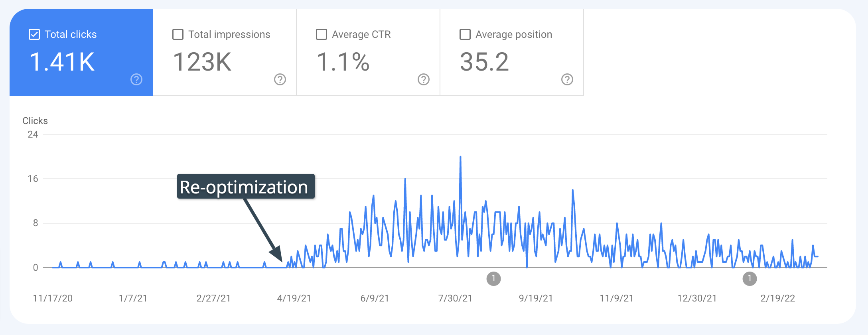Click the 1.41K total clicks value
Screen dimensions: 868x335
click(x=62, y=62)
